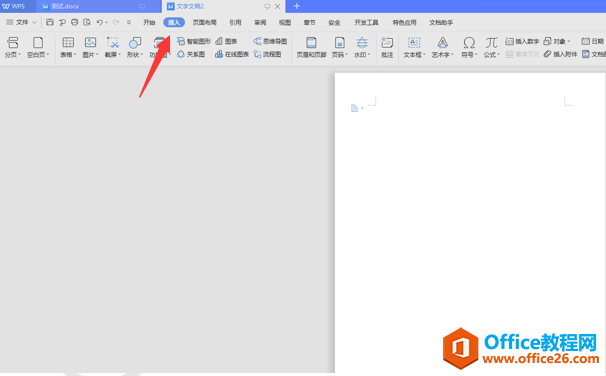Image resolution: width=606 pixels, height=376 pixels.
Task: Click the small document icon on the page
Action: [x=354, y=108]
